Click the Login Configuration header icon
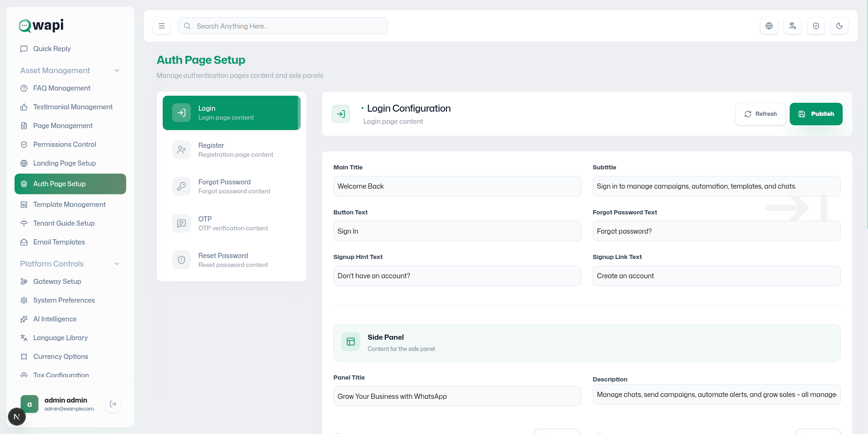Image resolution: width=868 pixels, height=434 pixels. [x=341, y=114]
